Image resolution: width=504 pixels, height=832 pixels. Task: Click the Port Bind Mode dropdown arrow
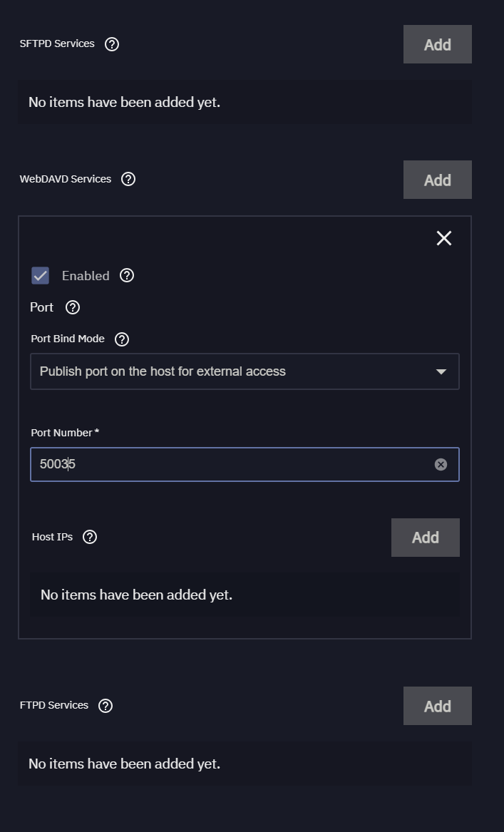tap(441, 371)
